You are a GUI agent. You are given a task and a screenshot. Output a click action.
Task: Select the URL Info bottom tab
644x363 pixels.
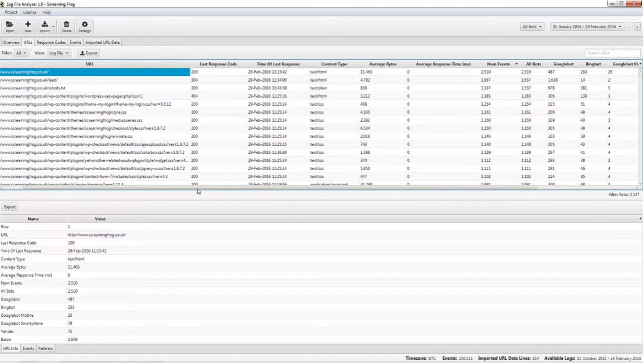(11, 348)
